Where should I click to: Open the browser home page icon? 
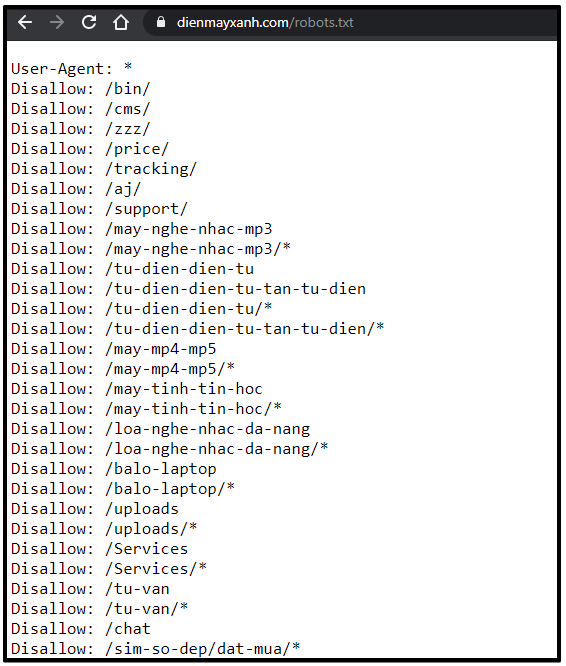point(121,22)
